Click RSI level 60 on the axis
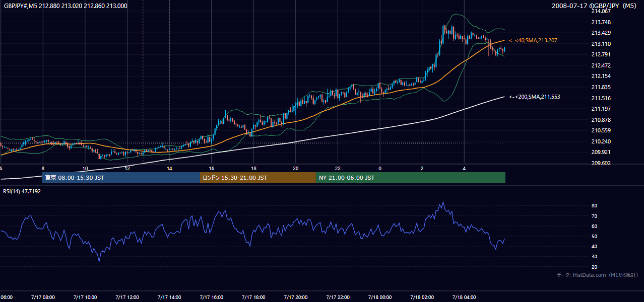 click(x=594, y=226)
